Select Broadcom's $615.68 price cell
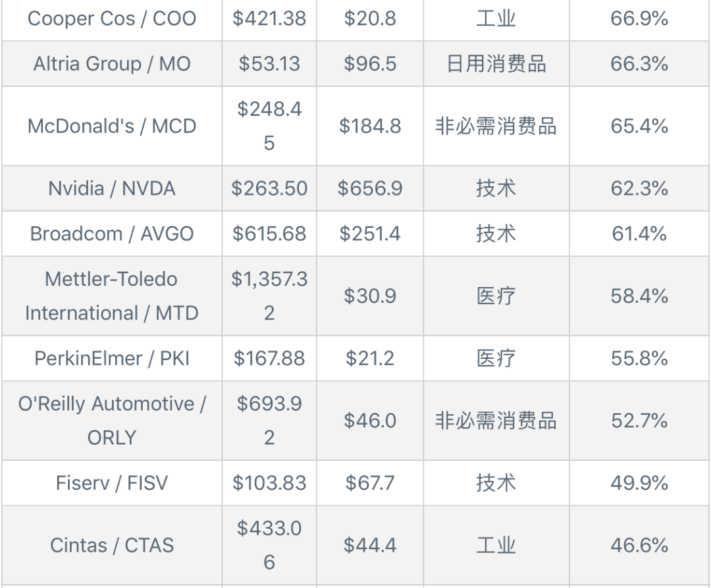Screen dimensions: 711x588 [x=269, y=234]
